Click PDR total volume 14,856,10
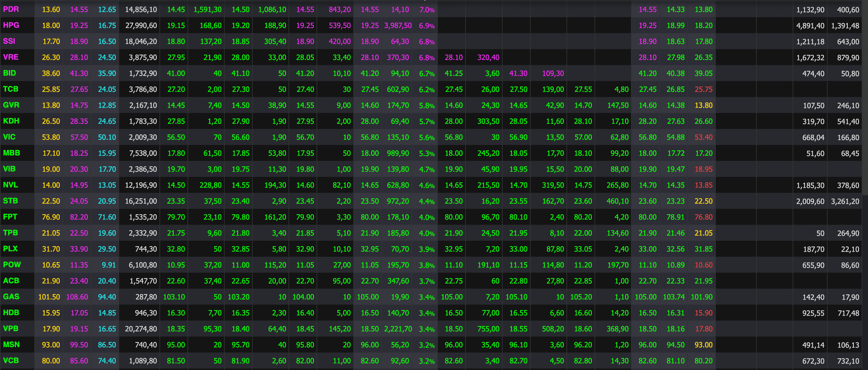The height and width of the screenshot is (370, 868). 141,10
